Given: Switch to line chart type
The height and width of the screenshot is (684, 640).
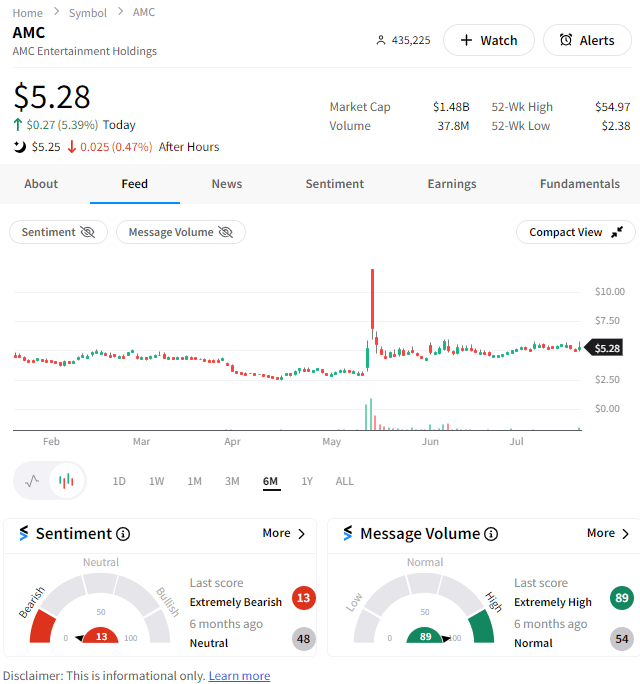Looking at the screenshot, I should (x=32, y=481).
